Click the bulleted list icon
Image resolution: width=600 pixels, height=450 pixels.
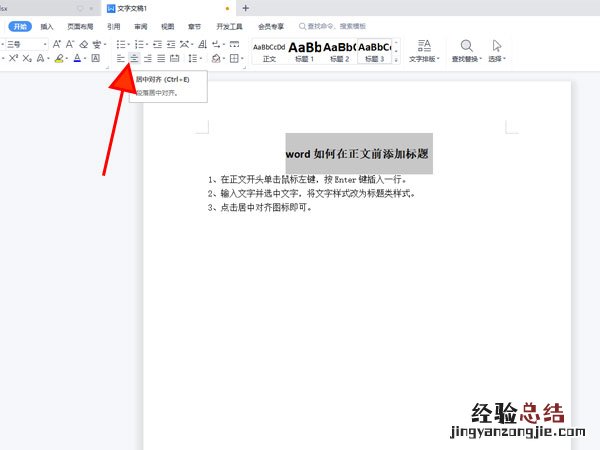[120, 44]
